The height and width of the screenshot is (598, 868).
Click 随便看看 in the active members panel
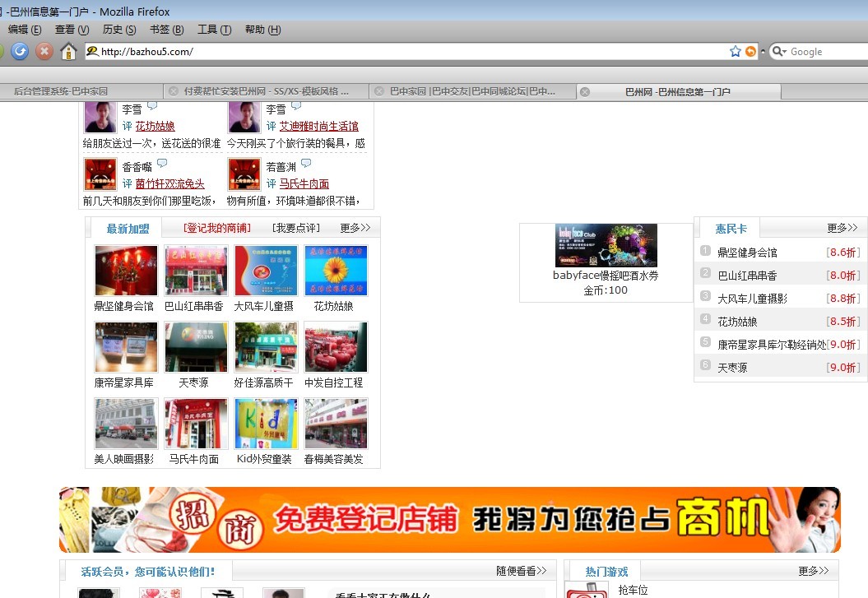click(521, 570)
